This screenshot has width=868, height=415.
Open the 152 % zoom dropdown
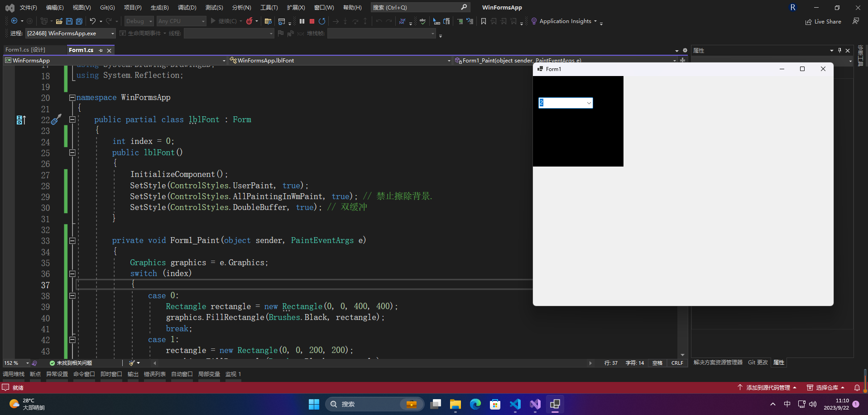17,363
